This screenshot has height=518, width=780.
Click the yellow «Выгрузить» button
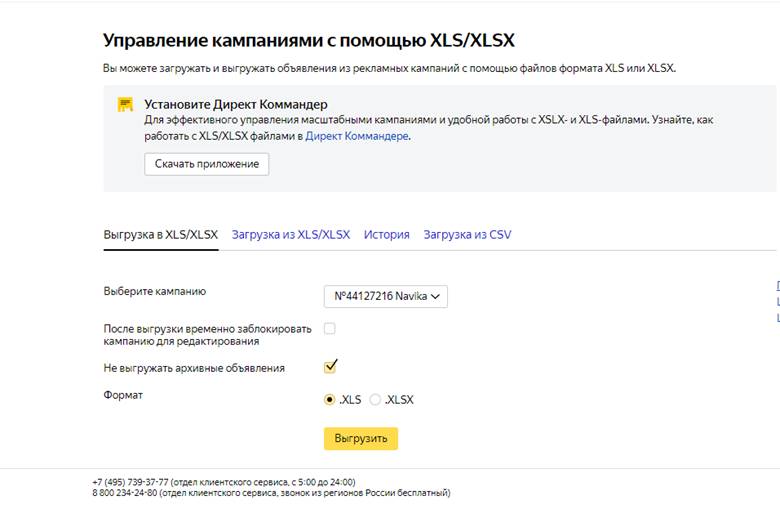pyautogui.click(x=360, y=439)
